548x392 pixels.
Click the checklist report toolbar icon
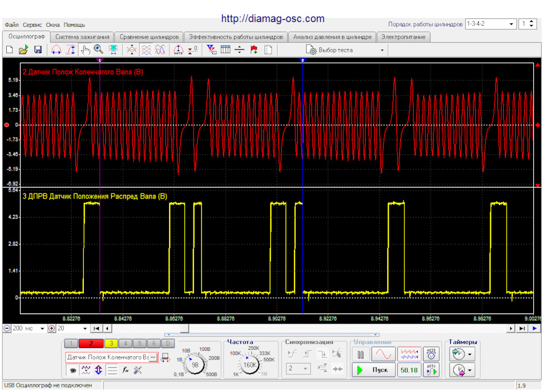(268, 50)
